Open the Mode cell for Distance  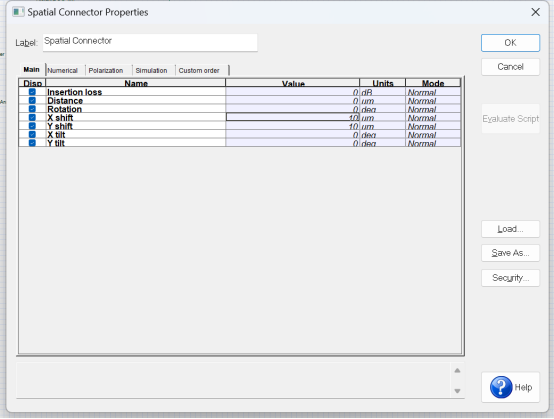pyautogui.click(x=433, y=100)
